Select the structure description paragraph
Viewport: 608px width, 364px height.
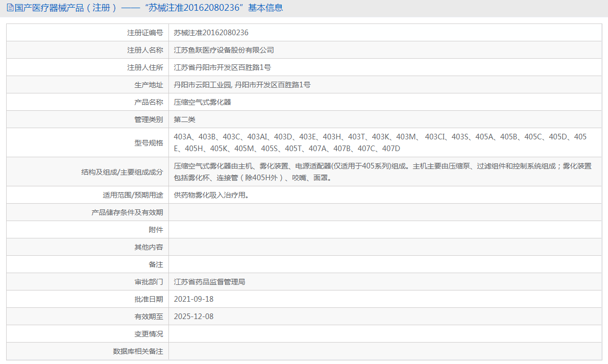pyautogui.click(x=383, y=172)
